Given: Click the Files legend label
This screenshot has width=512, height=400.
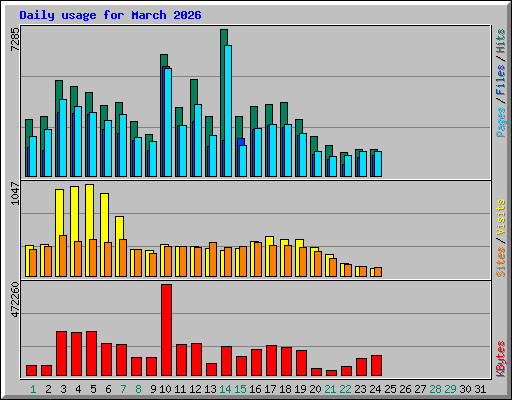Looking at the screenshot, I should click(x=501, y=80).
